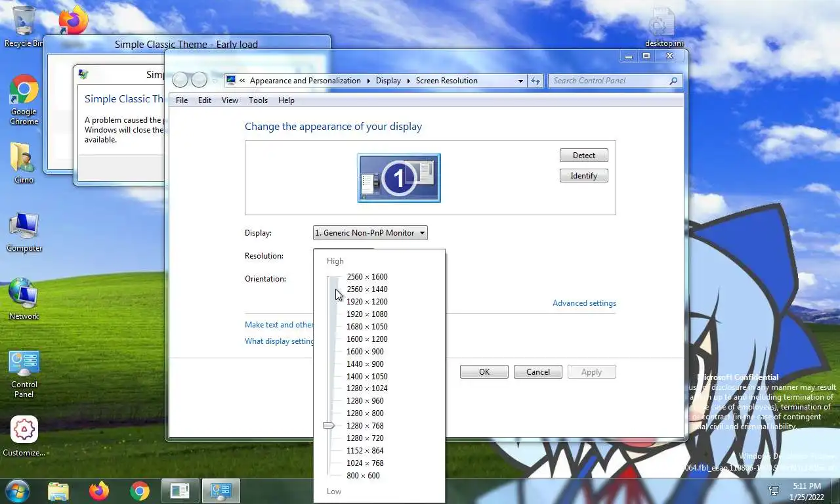This screenshot has width=840, height=504.
Task: Click the Control Panel icon in the address bar
Action: point(231,81)
